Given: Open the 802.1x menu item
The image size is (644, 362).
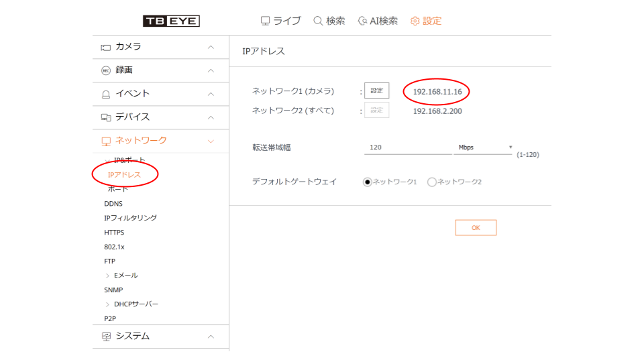Looking at the screenshot, I should [x=114, y=247].
